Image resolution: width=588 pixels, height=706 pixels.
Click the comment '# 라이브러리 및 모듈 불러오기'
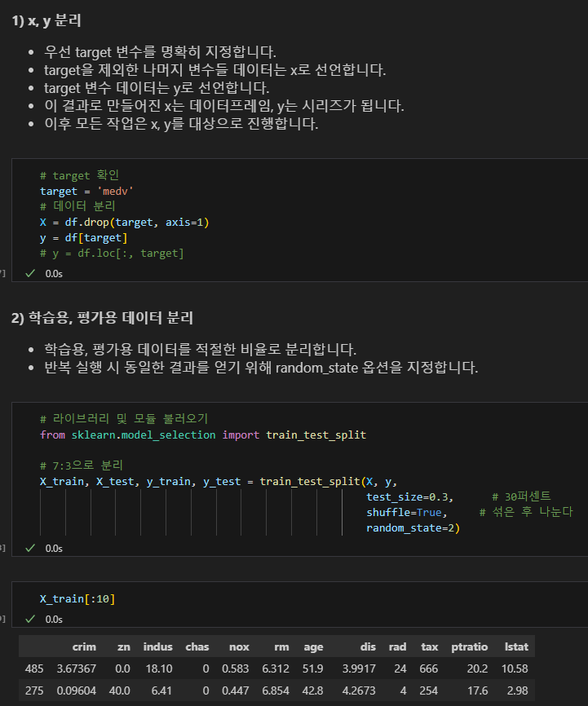pyautogui.click(x=124, y=419)
